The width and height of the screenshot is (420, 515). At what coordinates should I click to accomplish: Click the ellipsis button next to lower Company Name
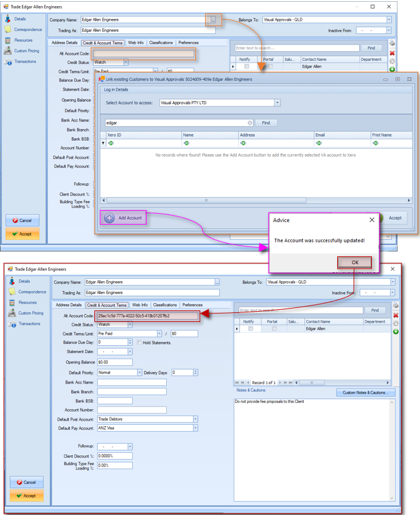[x=217, y=282]
